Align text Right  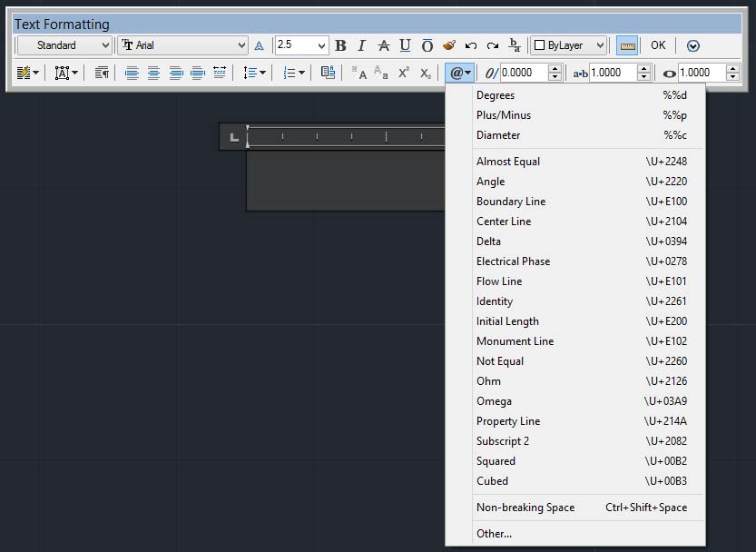point(176,73)
